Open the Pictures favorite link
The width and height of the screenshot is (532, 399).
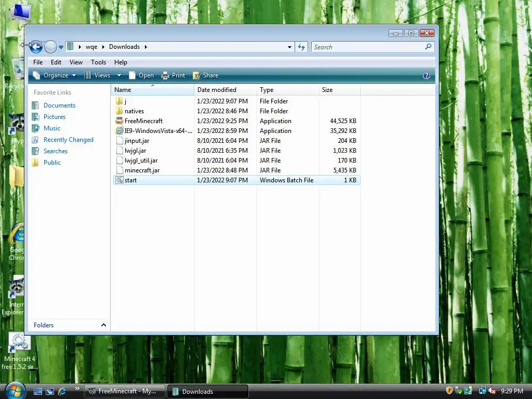(x=54, y=117)
